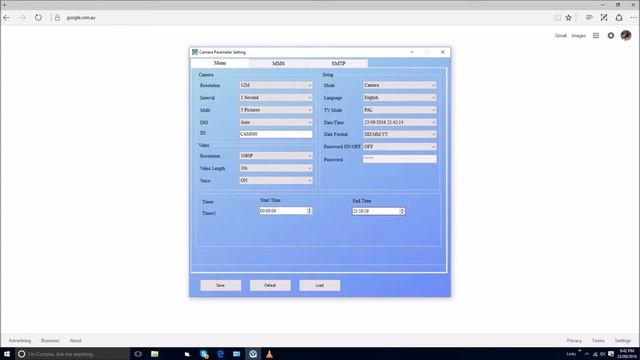Click the VLC cone taskbar icon

pos(269,354)
